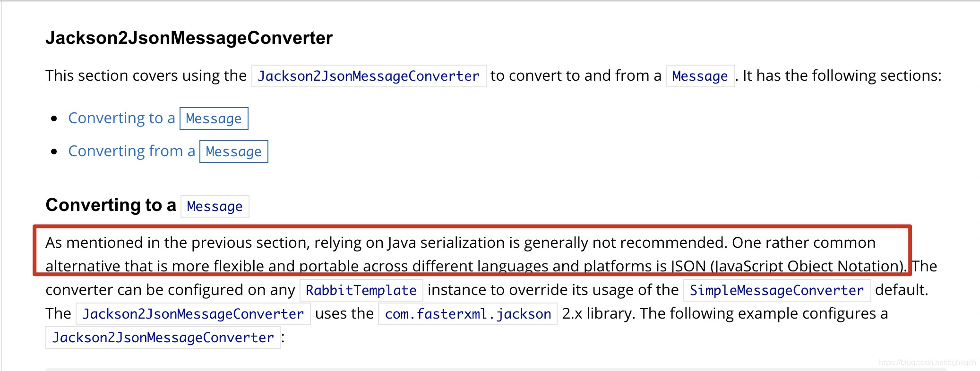
Task: Click the "Converting to a" subsection heading
Action: point(111,205)
